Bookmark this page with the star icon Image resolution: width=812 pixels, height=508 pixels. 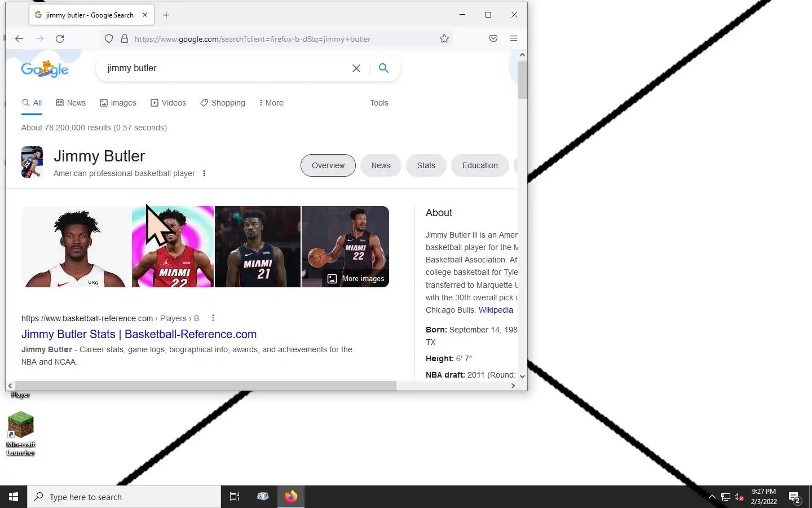tap(444, 38)
